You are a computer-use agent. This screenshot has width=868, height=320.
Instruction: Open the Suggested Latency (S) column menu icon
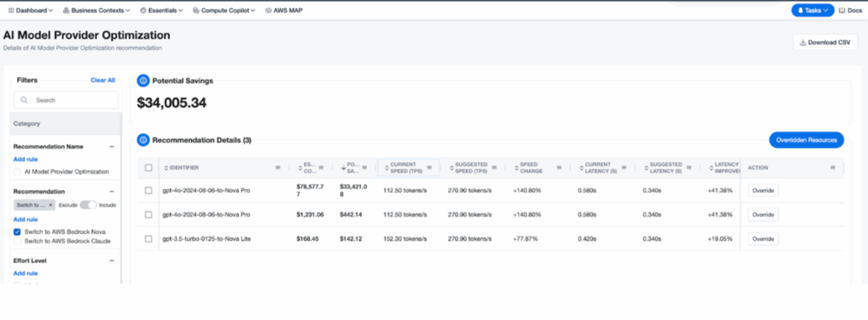click(x=688, y=168)
